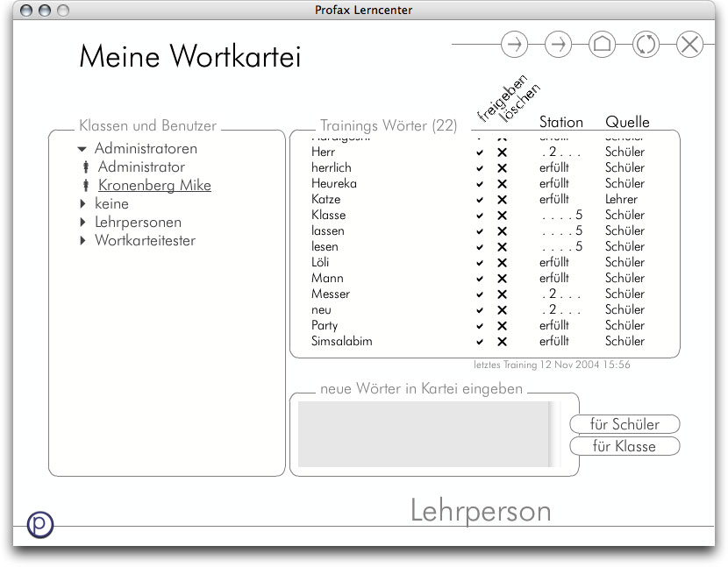Select the Administrator user name
This screenshot has width=728, height=567.
click(141, 167)
